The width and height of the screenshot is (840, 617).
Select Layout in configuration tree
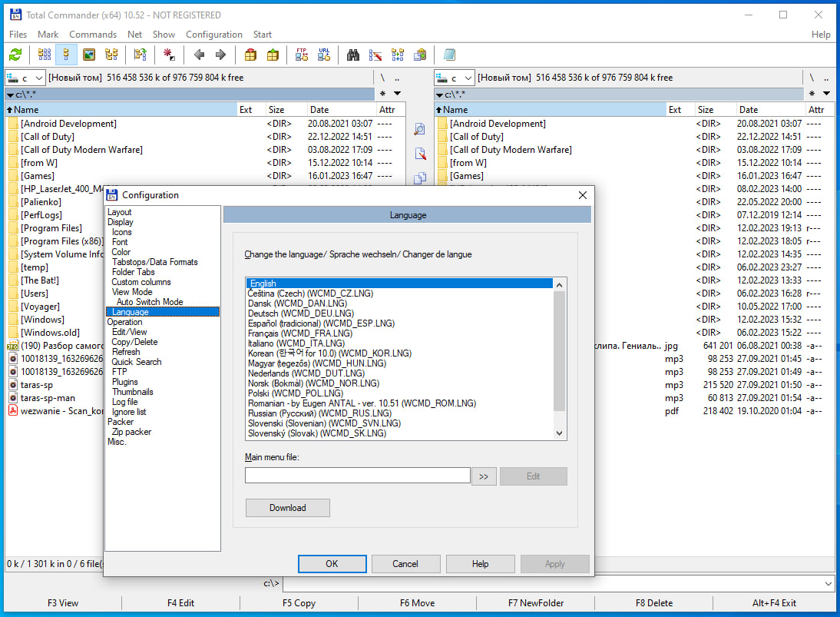pyautogui.click(x=120, y=212)
